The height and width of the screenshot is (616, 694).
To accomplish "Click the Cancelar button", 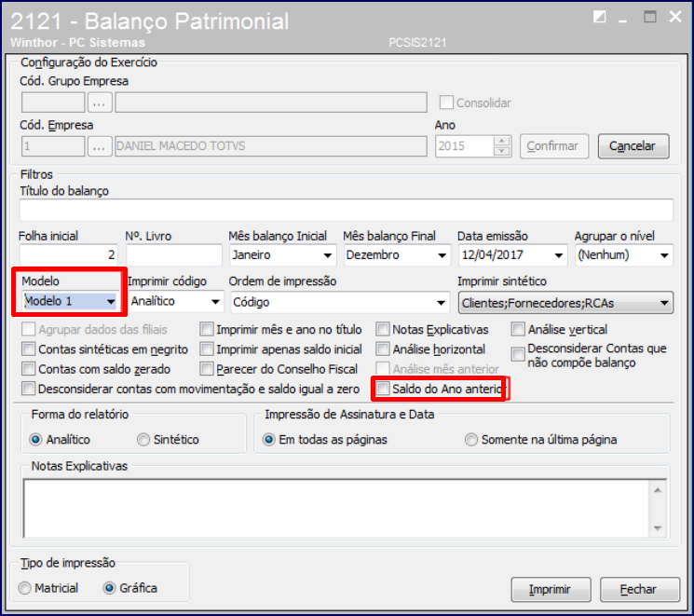I will click(633, 146).
